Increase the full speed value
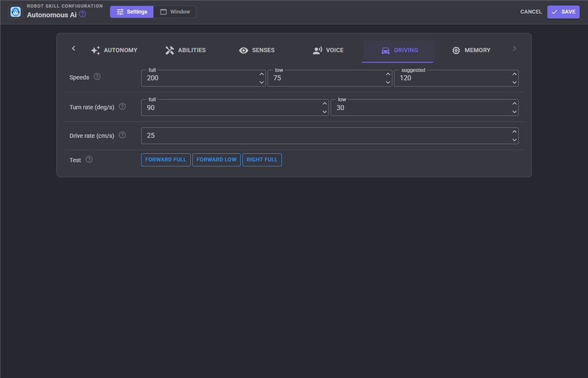The height and width of the screenshot is (378, 588). 262,74
